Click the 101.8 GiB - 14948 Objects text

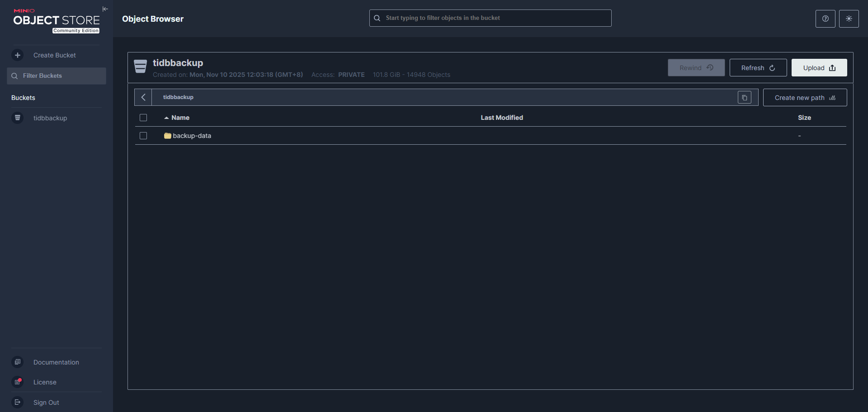(411, 75)
